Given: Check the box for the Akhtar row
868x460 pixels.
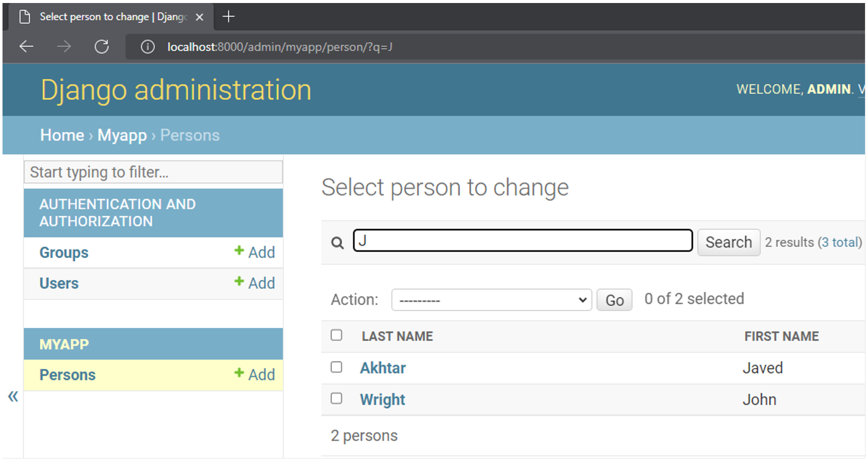Looking at the screenshot, I should pyautogui.click(x=337, y=367).
